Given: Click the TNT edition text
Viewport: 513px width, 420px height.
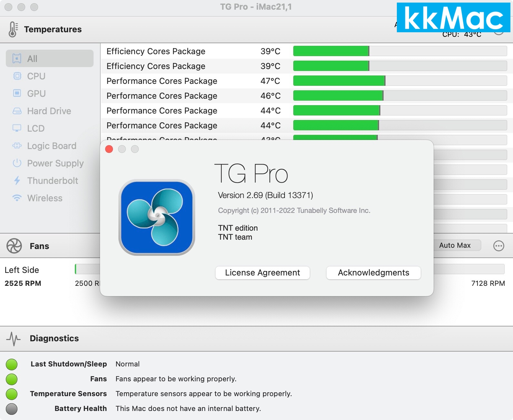Looking at the screenshot, I should (238, 228).
